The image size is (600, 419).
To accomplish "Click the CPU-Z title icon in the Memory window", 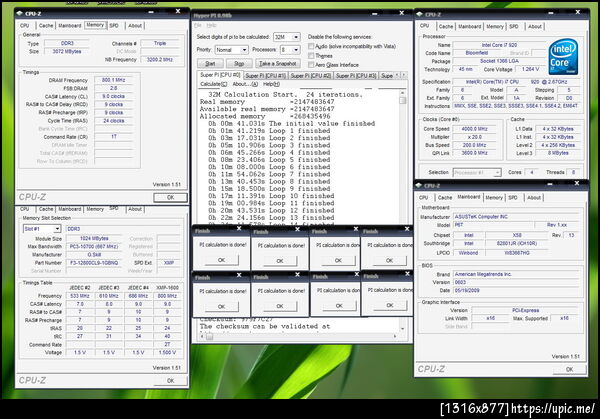I will pyautogui.click(x=20, y=13).
